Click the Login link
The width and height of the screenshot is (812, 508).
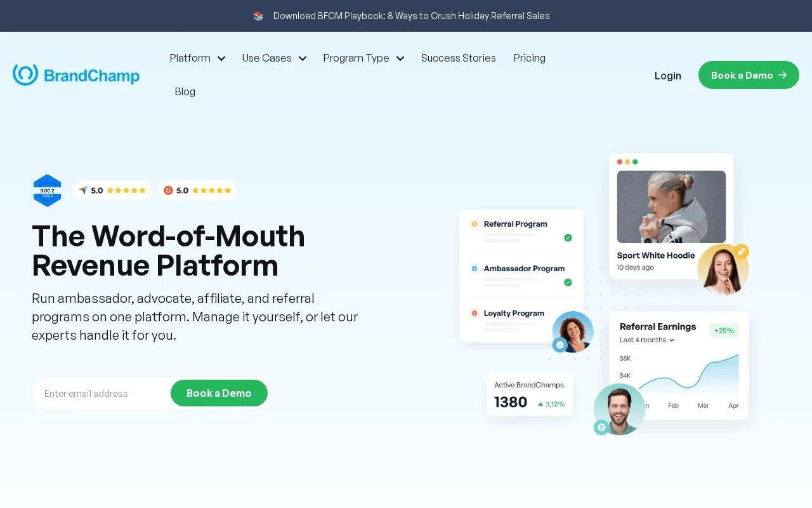pos(668,76)
